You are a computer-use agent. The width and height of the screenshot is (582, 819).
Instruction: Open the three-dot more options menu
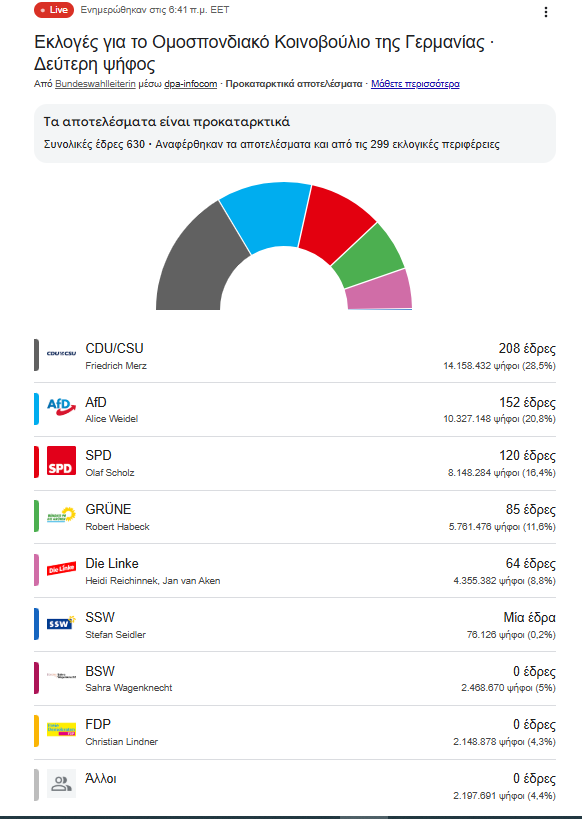click(545, 12)
